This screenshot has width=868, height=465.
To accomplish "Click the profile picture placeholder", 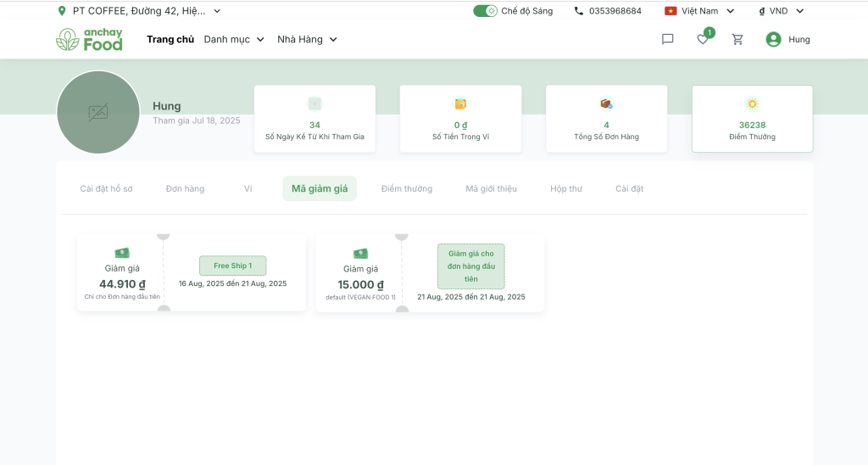I will (98, 112).
